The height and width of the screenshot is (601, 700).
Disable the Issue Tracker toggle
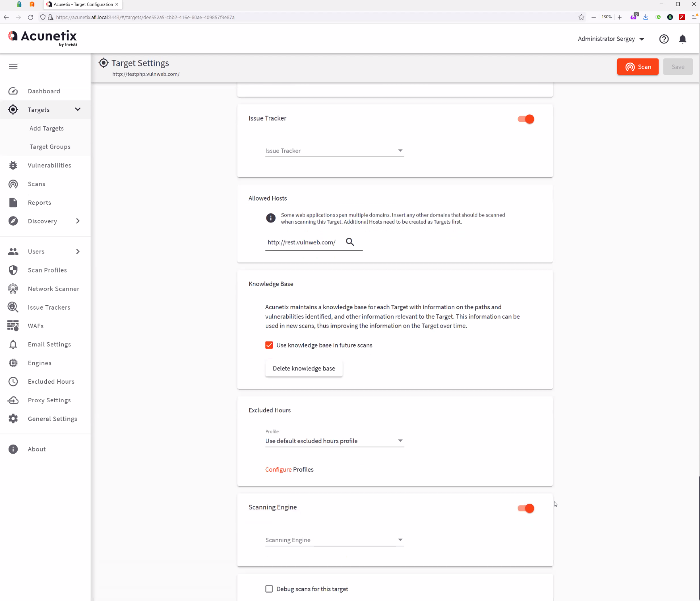526,119
